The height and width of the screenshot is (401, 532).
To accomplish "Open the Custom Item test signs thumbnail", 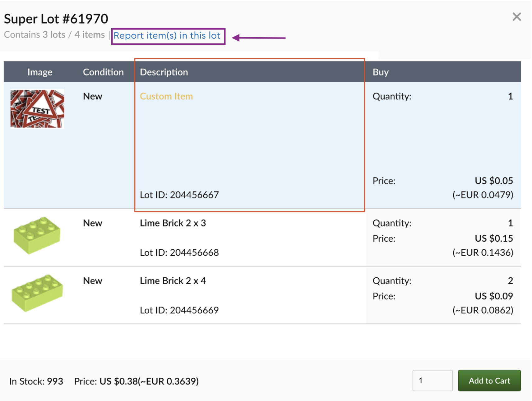I will (37, 109).
